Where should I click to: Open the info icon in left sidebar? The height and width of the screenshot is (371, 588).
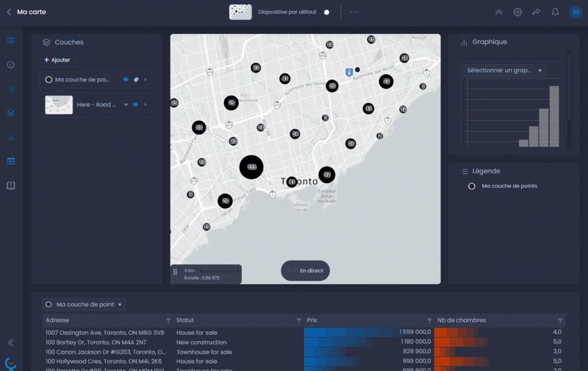click(11, 64)
